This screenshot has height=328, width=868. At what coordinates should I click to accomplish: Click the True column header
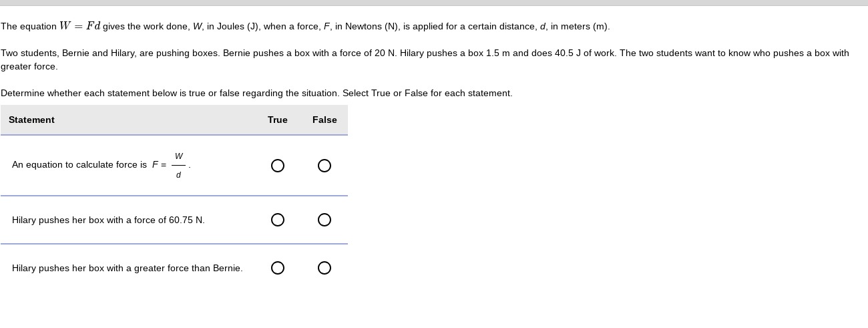[278, 120]
